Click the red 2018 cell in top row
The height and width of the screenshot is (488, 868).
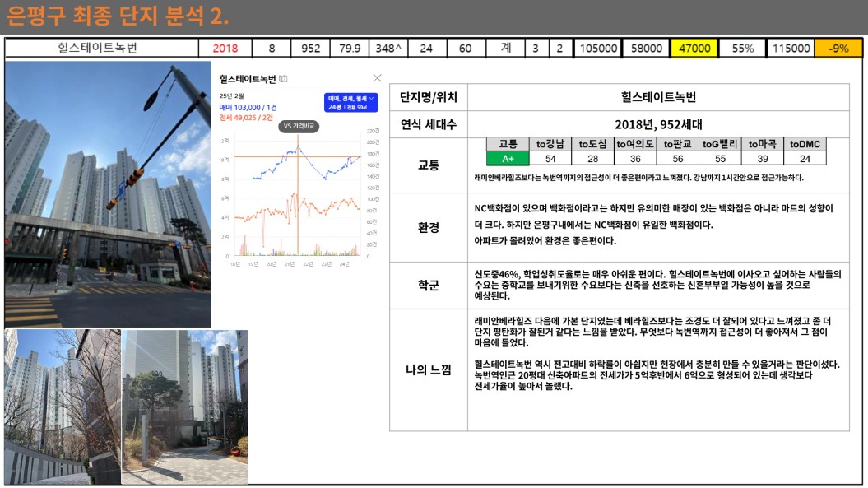225,49
